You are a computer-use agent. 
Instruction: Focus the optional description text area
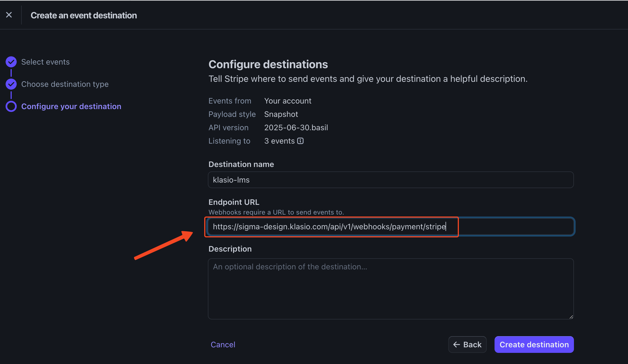point(390,289)
